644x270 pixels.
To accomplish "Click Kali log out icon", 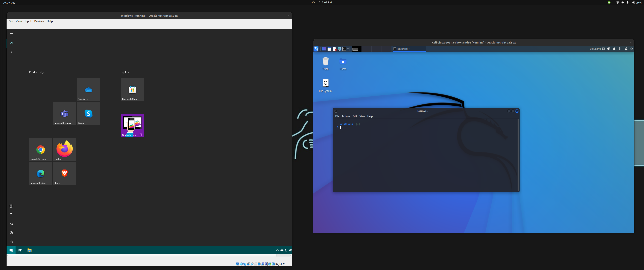I will click(x=632, y=49).
